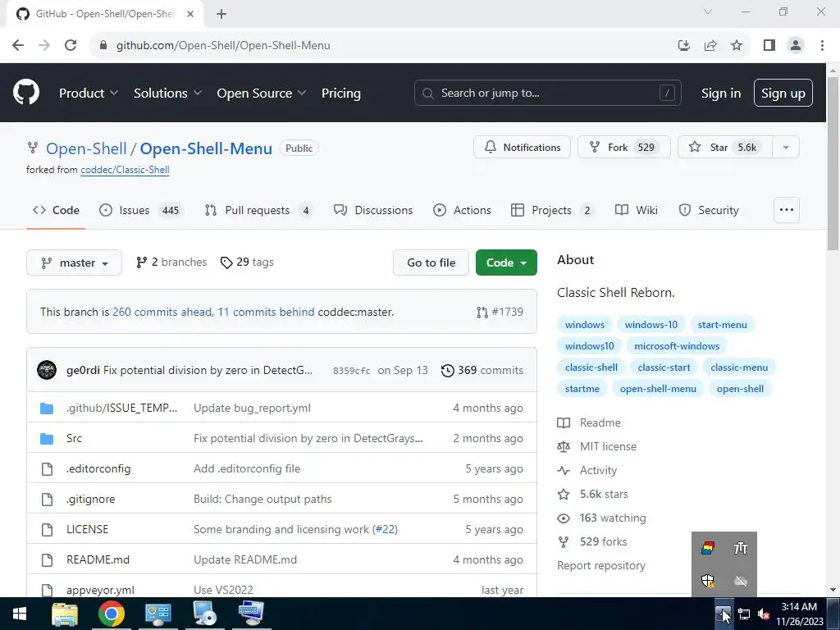Click the Sign up button
Image resolution: width=840 pixels, height=630 pixels.
(x=783, y=94)
